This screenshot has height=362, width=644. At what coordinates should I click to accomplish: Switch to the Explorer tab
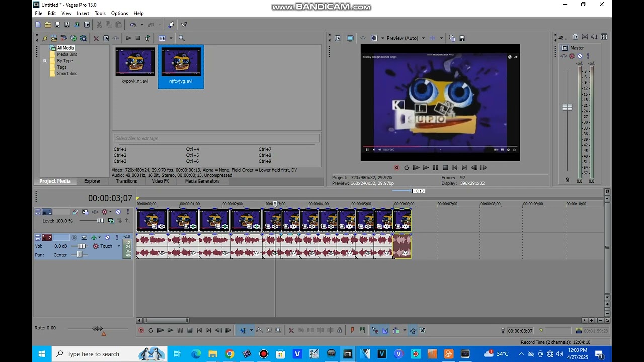pos(92,181)
